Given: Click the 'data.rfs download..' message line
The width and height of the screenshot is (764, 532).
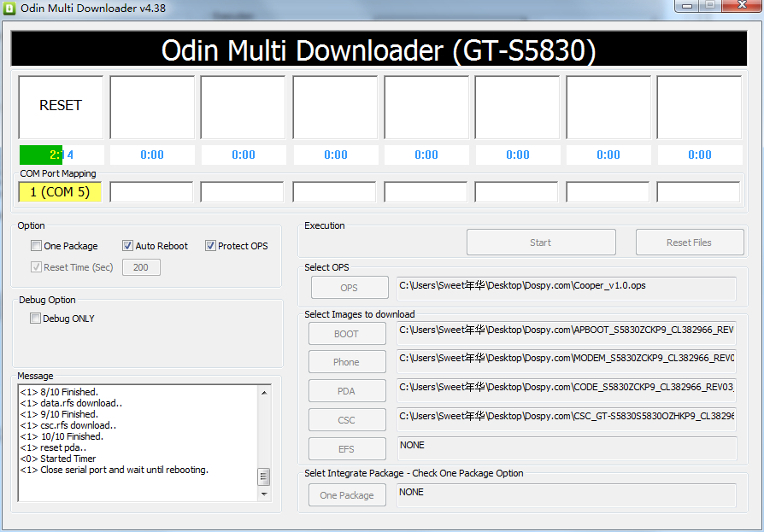Looking at the screenshot, I should pos(71,403).
